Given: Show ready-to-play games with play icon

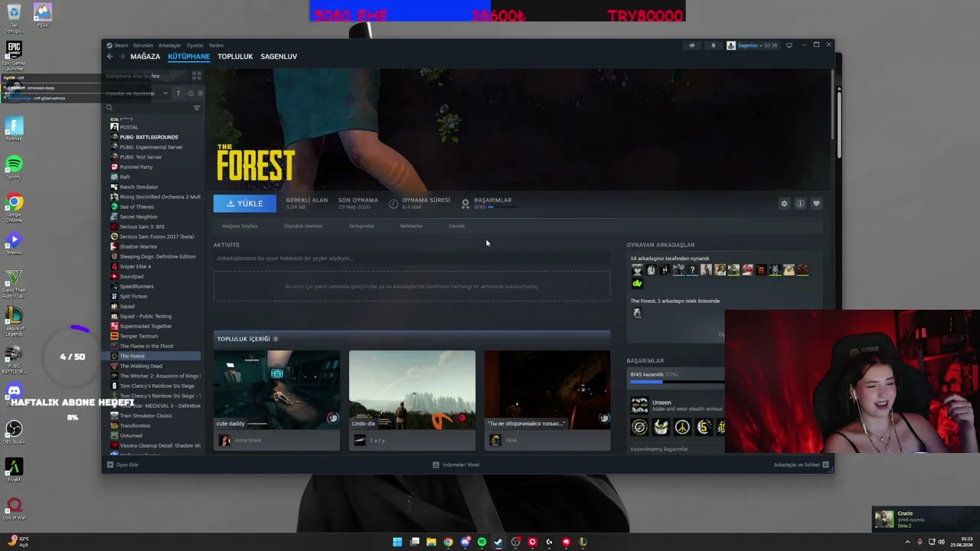Looking at the screenshot, I should [x=201, y=93].
